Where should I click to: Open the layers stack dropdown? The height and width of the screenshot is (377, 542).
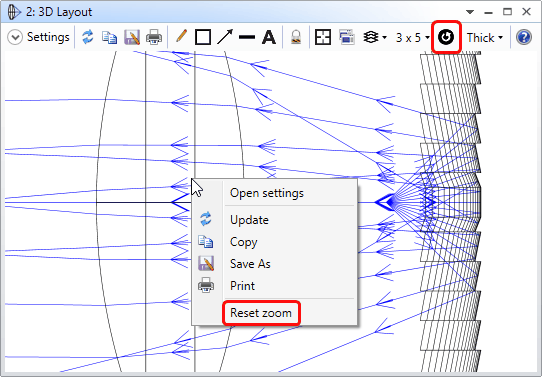tap(375, 37)
